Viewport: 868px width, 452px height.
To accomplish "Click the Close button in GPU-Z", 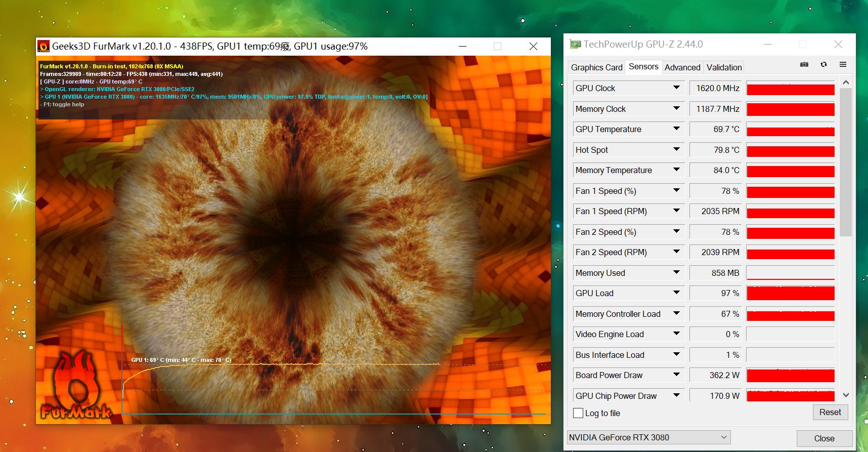I will point(824,438).
